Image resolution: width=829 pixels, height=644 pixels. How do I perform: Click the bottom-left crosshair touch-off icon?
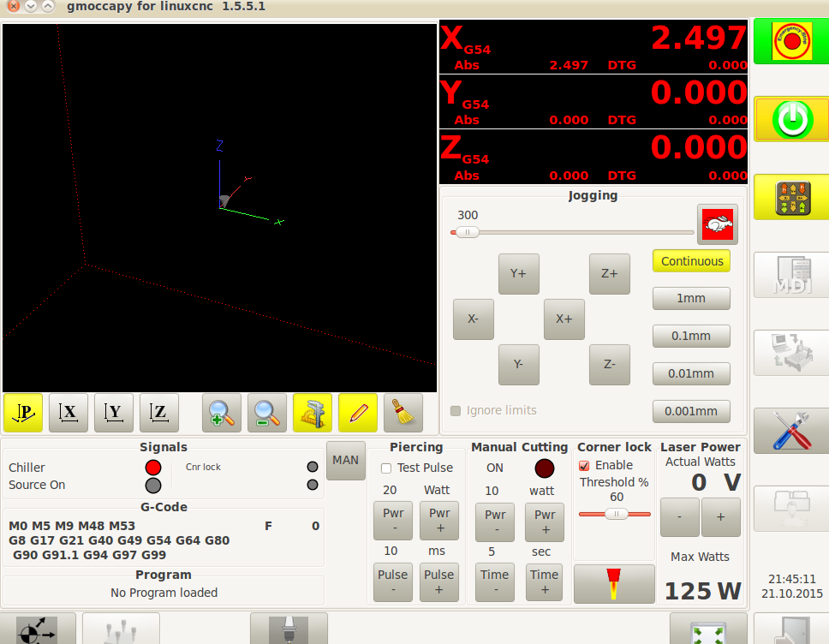coord(37,629)
